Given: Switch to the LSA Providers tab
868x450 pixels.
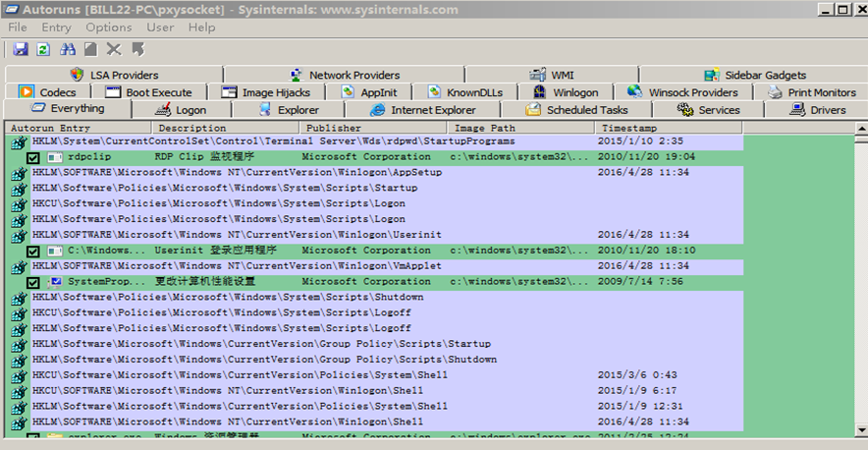Looking at the screenshot, I should [x=114, y=75].
